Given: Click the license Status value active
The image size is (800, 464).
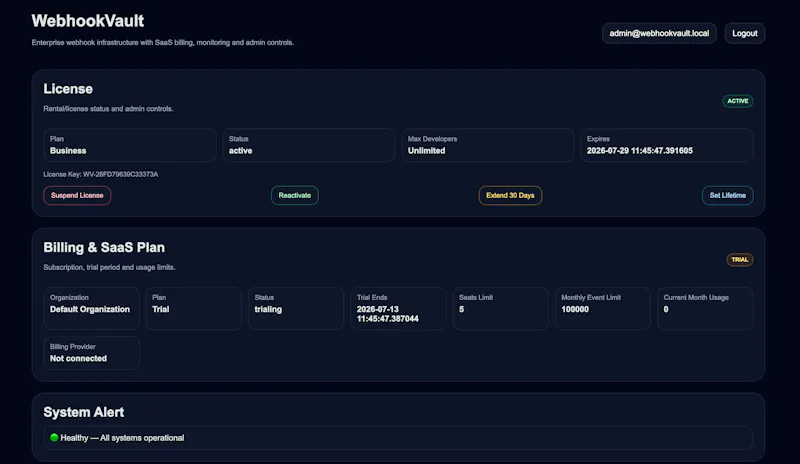Looking at the screenshot, I should point(240,151).
